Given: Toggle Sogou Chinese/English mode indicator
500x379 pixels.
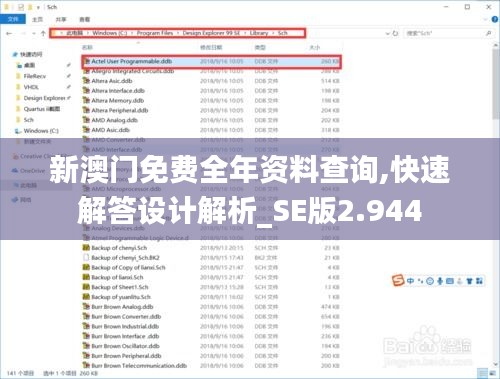Looking at the screenshot, I should coord(410,281).
